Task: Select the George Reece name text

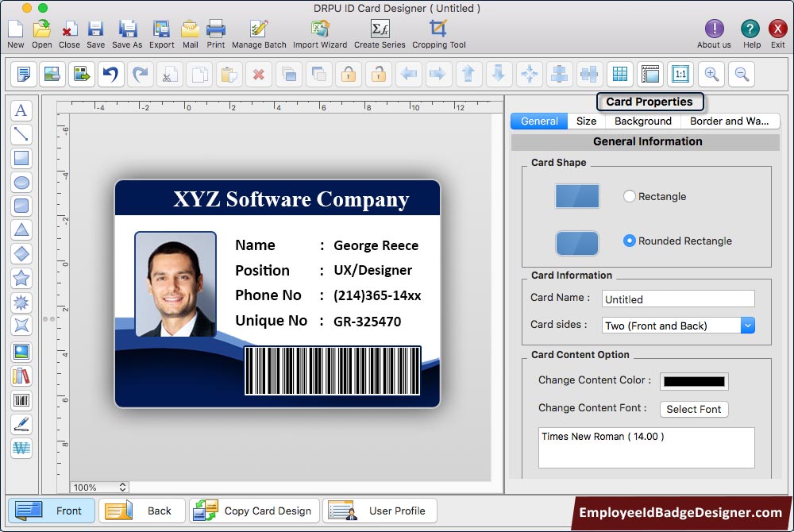Action: point(376,245)
